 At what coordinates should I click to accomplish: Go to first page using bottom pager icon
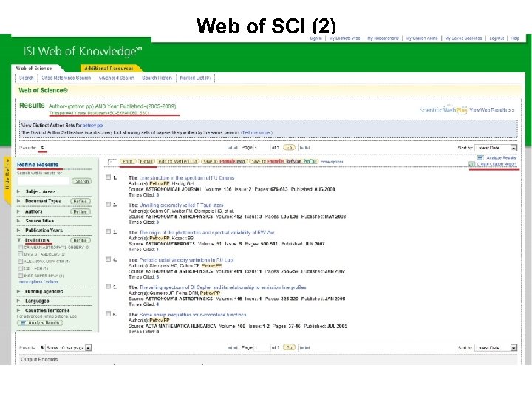230,348
